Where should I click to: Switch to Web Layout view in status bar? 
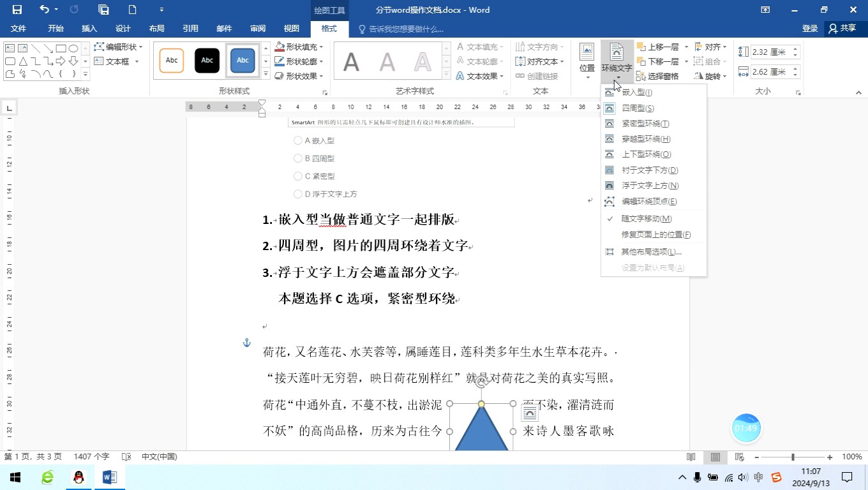point(740,457)
